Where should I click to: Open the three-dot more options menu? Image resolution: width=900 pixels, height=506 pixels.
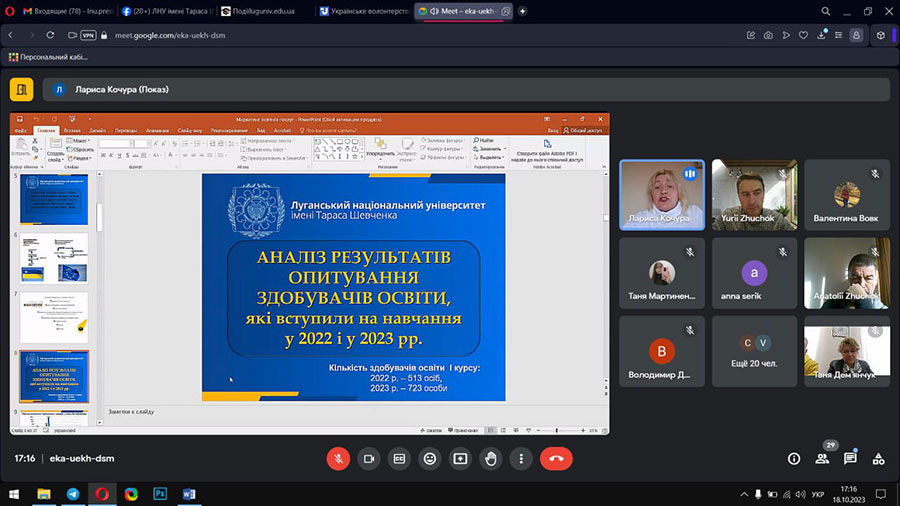[521, 458]
